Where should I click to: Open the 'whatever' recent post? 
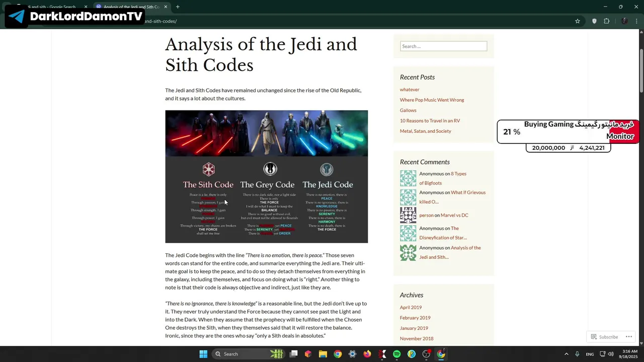410,89
